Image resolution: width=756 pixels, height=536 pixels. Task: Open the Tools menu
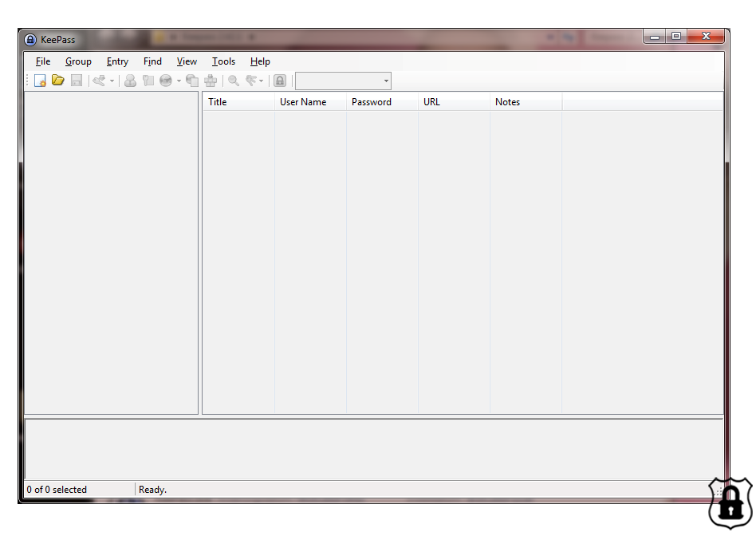point(223,61)
